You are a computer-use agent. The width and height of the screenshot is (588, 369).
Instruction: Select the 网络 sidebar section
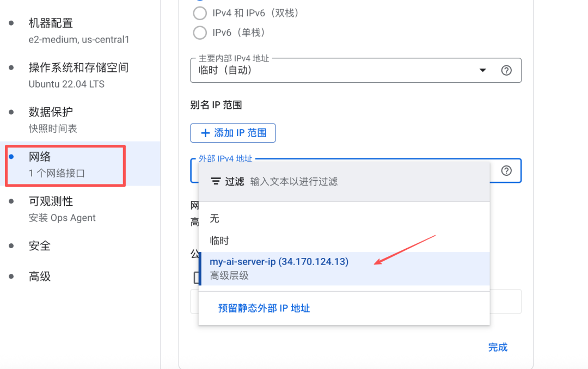(x=40, y=157)
